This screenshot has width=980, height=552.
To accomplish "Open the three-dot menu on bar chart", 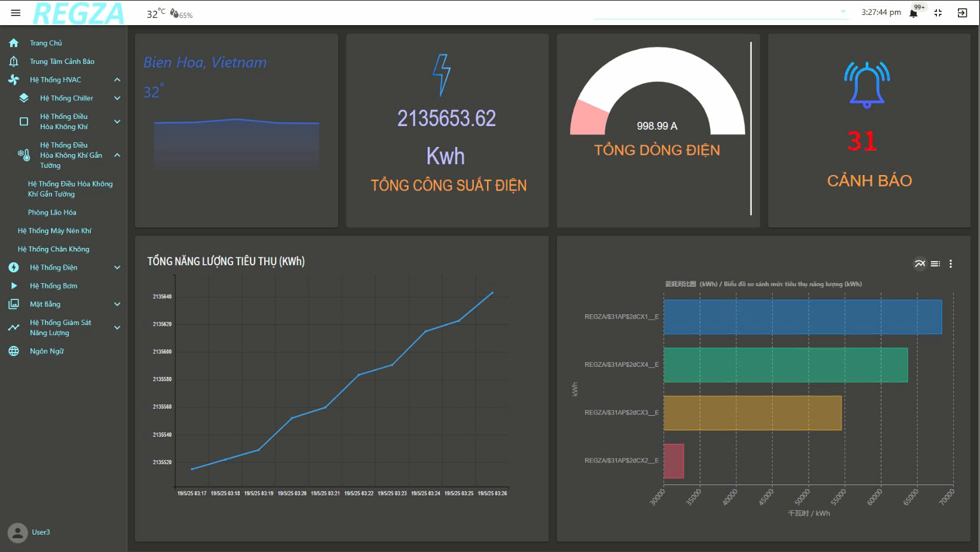I will (951, 263).
